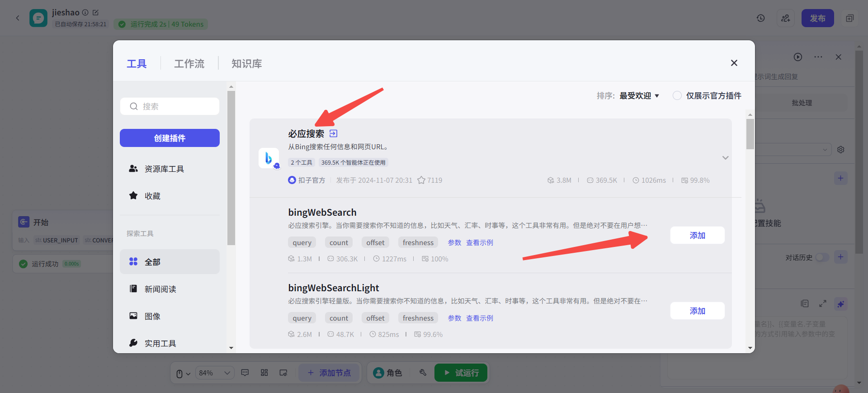Open the mouse interaction mode dropdown

(x=183, y=373)
